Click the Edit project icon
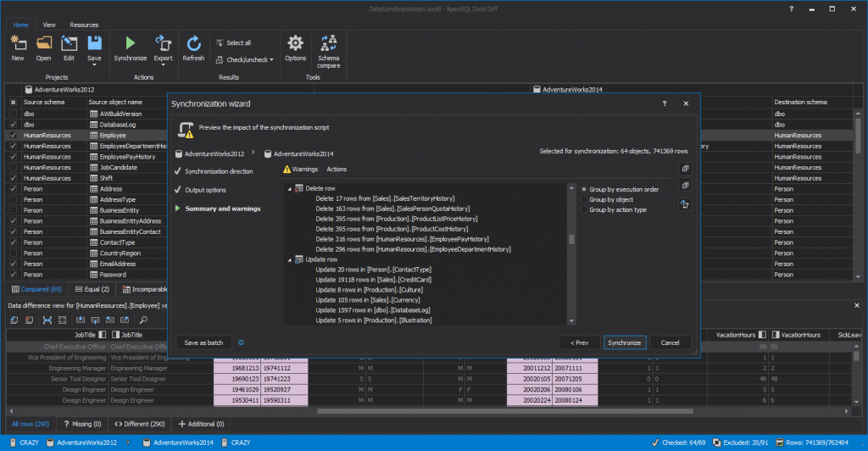868x451 pixels. pyautogui.click(x=69, y=43)
